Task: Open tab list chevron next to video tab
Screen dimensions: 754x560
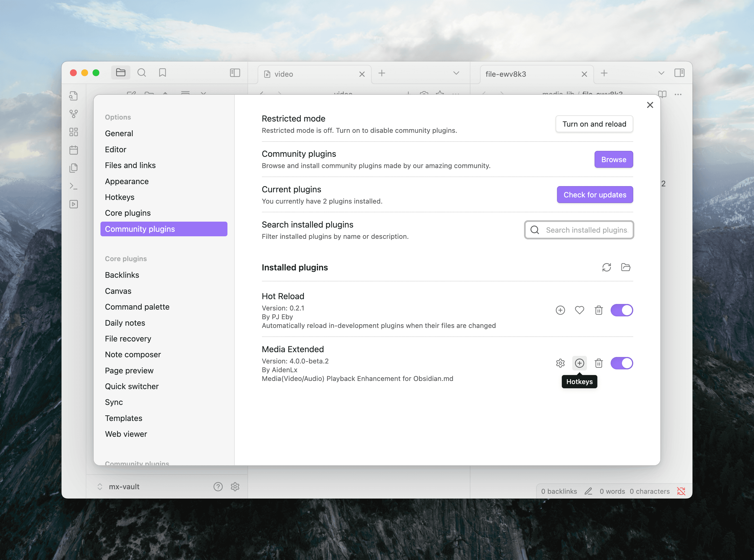Action: click(x=456, y=73)
